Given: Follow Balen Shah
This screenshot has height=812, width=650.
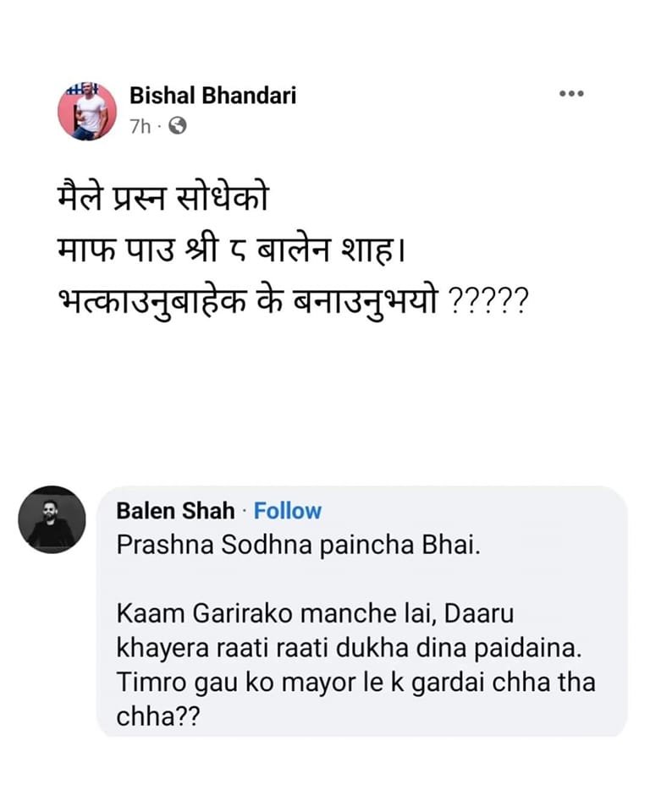Looking at the screenshot, I should [288, 511].
